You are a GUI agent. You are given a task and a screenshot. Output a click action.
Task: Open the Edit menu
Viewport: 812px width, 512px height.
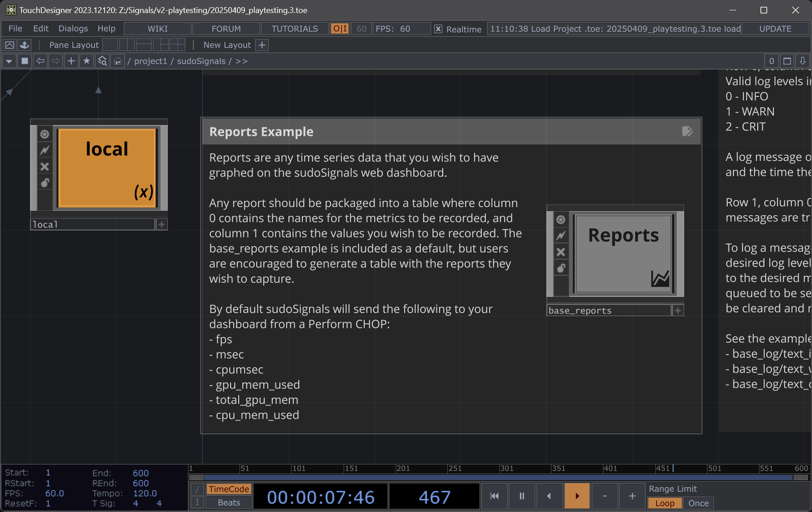point(41,29)
